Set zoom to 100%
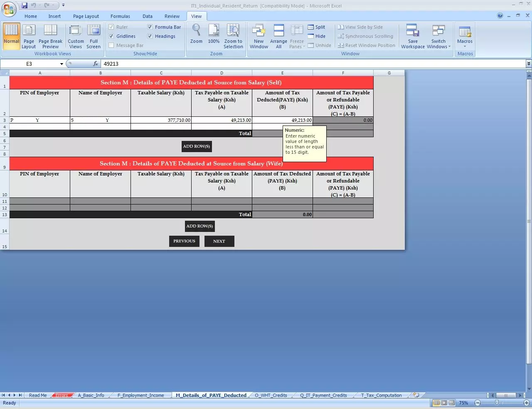 coord(214,34)
